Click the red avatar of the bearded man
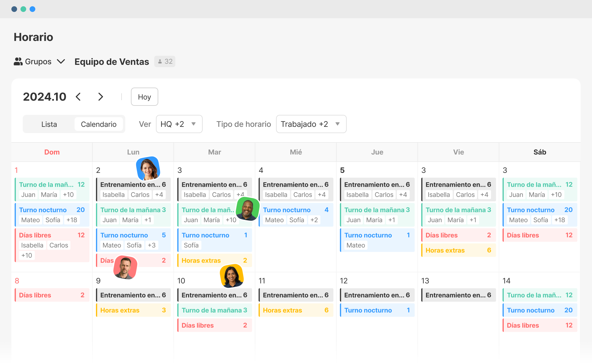This screenshot has height=364, width=592. click(x=125, y=267)
